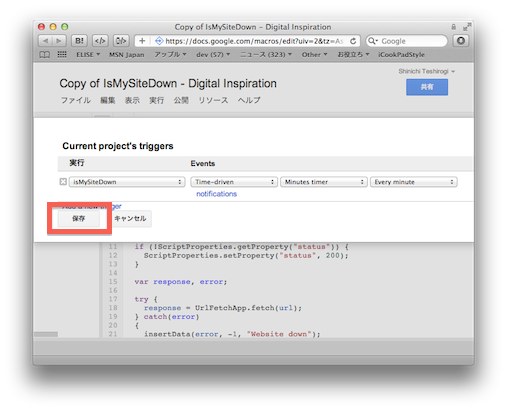507x411 pixels.
Task: Click the round icon right of search field
Action: [461, 41]
